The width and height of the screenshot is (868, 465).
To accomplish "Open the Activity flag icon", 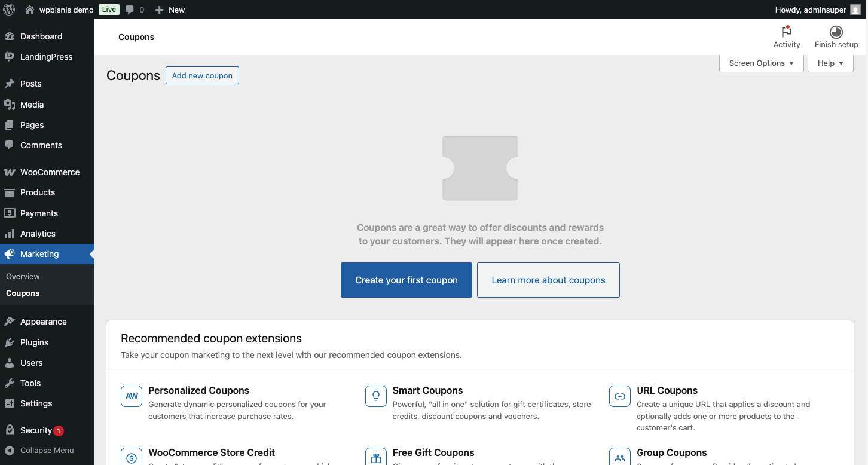I will (786, 32).
